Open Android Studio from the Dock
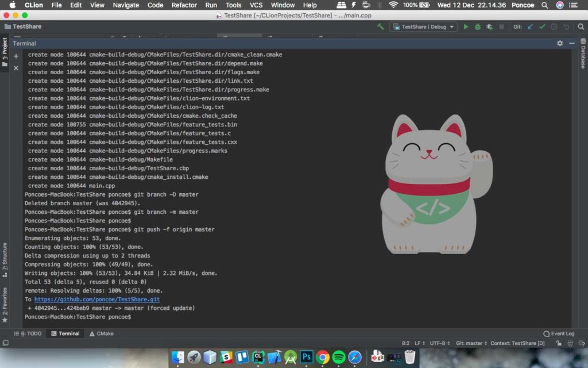 [290, 357]
